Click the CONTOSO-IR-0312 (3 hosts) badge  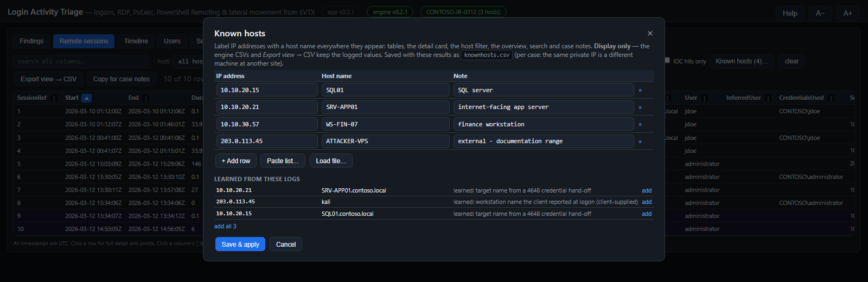pyautogui.click(x=463, y=12)
